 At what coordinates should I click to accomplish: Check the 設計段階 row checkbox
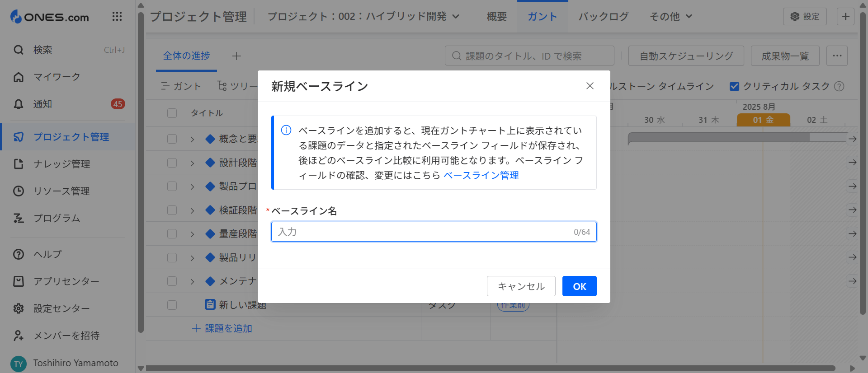[172, 163]
